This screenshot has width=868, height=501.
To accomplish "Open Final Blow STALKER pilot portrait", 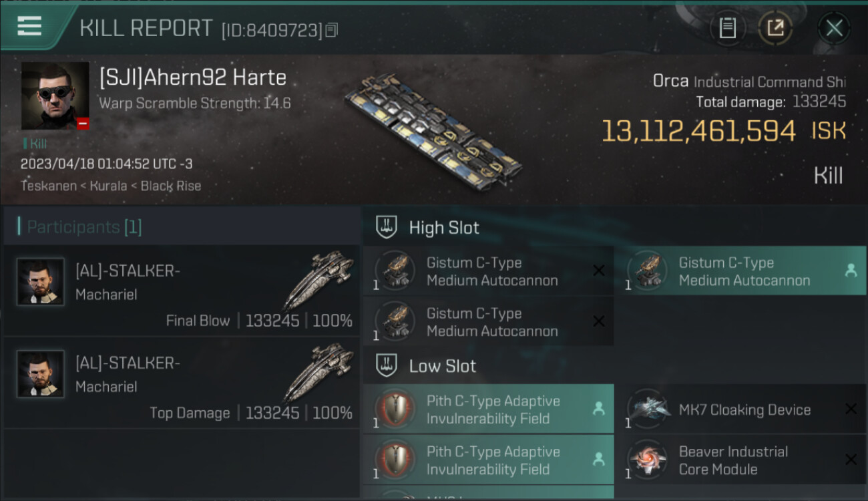I will [41, 282].
